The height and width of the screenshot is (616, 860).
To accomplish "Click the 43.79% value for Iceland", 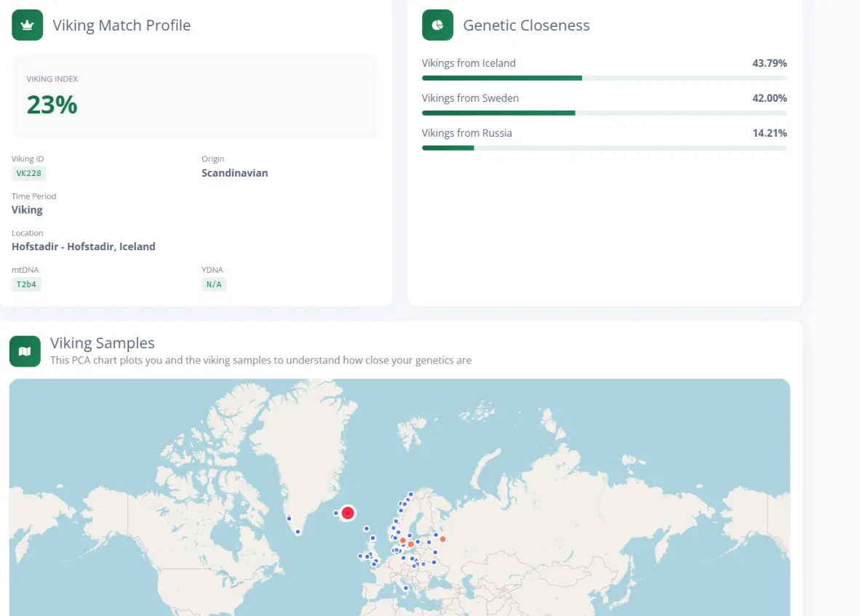I will 769,63.
